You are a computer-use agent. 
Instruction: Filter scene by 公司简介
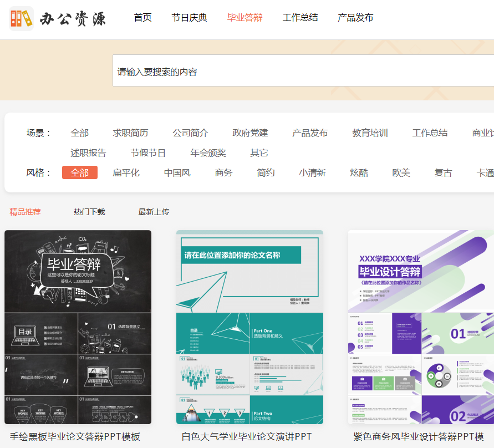coord(190,133)
